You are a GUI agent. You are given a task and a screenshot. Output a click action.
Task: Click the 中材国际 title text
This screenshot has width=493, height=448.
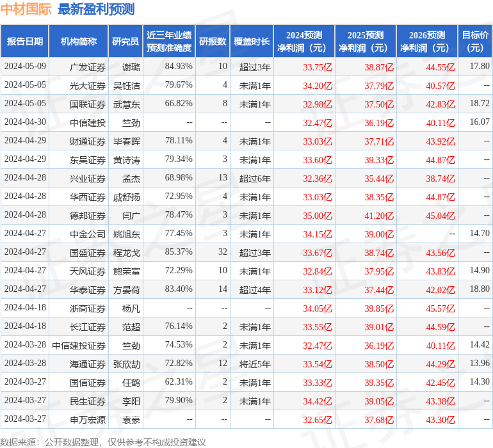pyautogui.click(x=26, y=9)
